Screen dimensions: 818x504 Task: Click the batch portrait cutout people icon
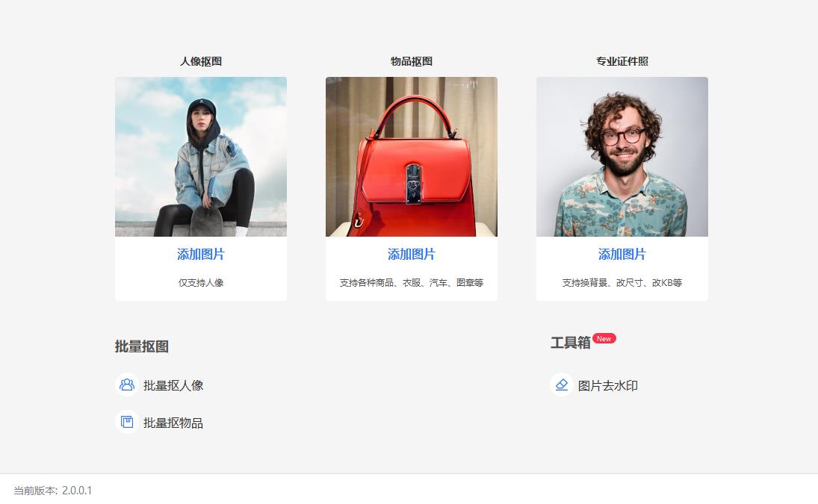[x=127, y=385]
